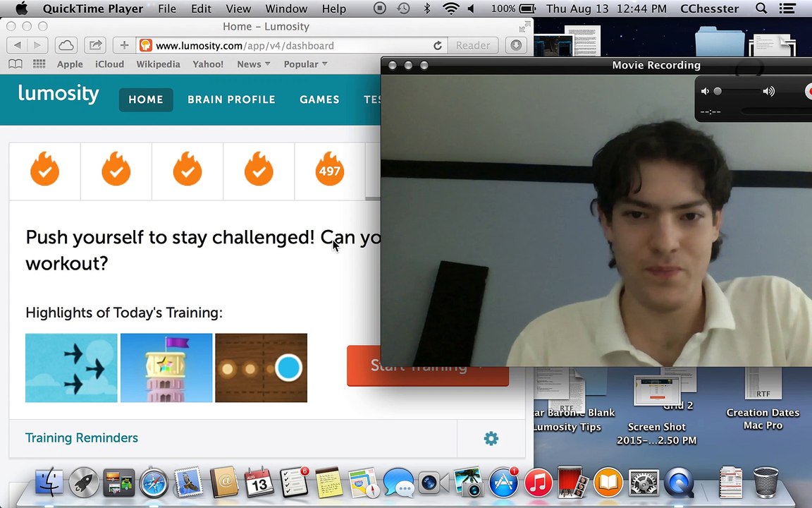Screen dimensions: 812x508
Task: Open iPhoto icon in dock
Action: click(x=468, y=483)
